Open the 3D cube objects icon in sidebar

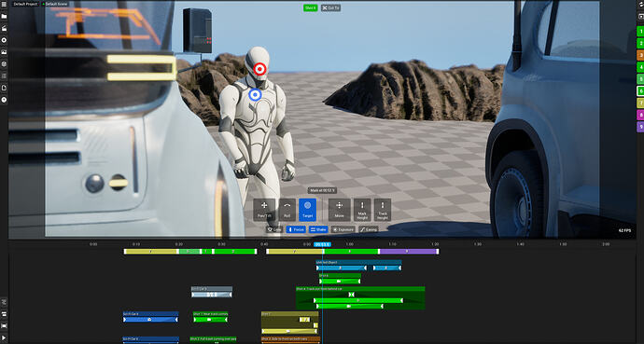pos(4,64)
